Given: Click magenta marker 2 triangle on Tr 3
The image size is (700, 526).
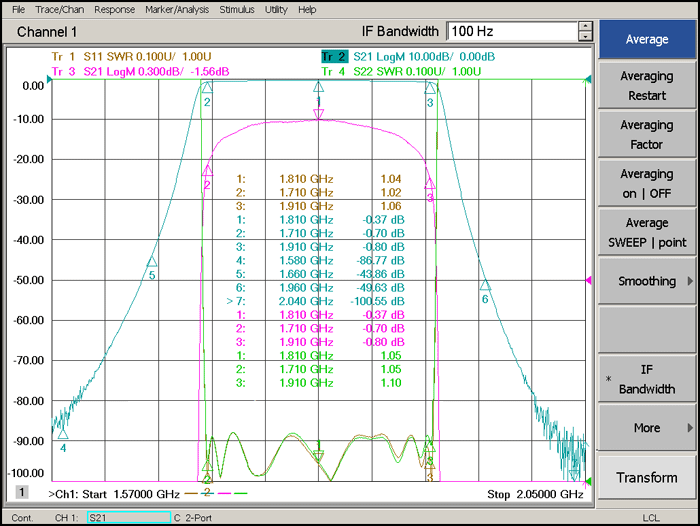Looking at the screenshot, I should [x=207, y=171].
